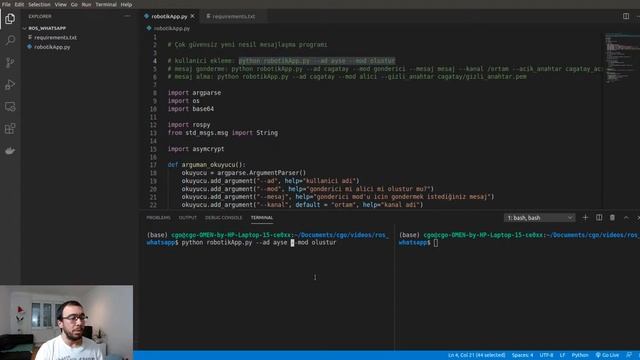The width and height of the screenshot is (640, 360).
Task: Open the View menu
Action: click(x=60, y=4)
